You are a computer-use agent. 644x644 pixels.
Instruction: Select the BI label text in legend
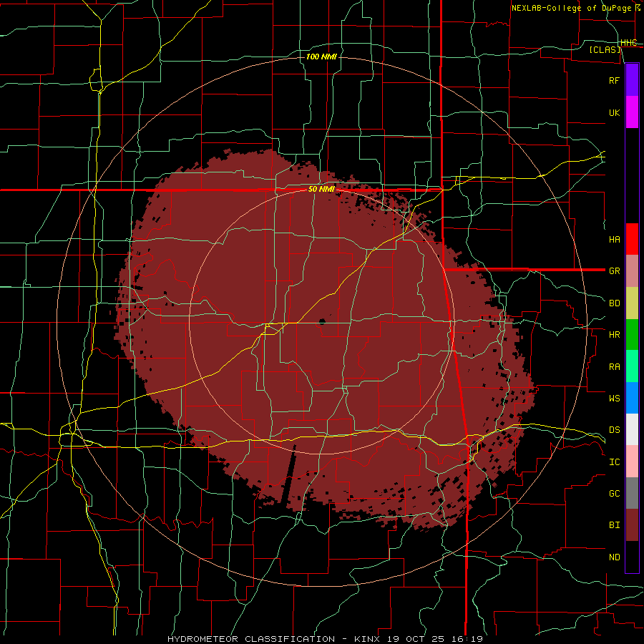coord(615,525)
